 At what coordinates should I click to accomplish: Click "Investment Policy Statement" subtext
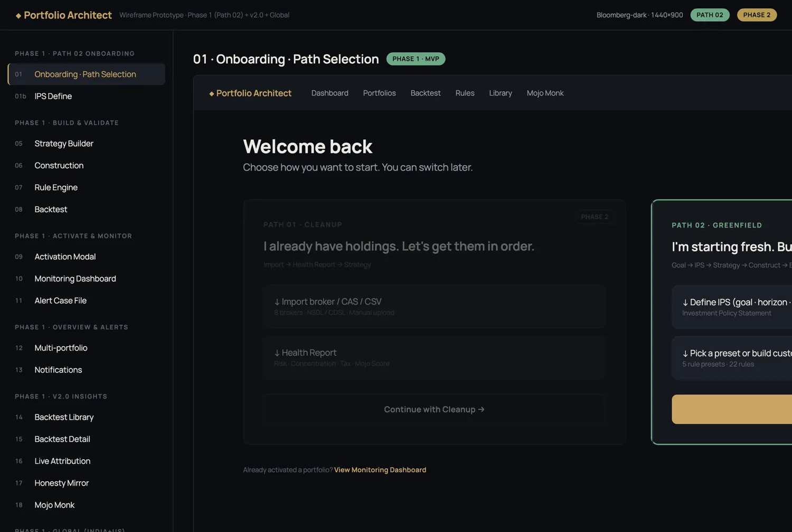(x=727, y=313)
